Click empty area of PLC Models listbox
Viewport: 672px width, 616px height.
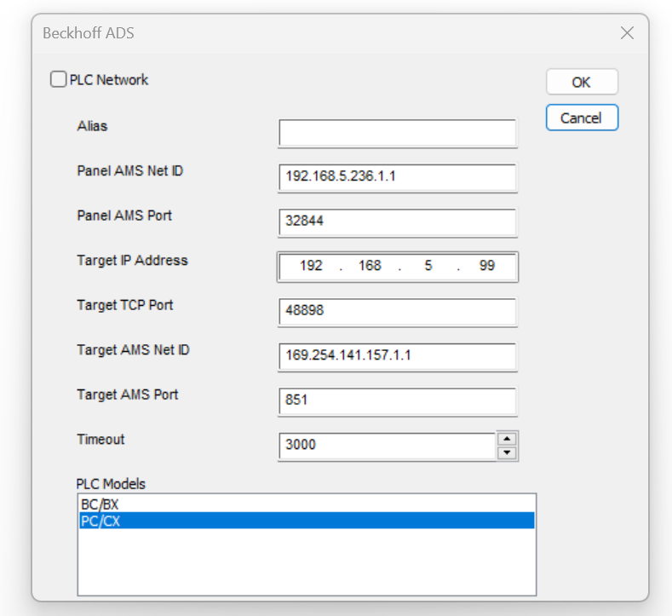(x=307, y=561)
